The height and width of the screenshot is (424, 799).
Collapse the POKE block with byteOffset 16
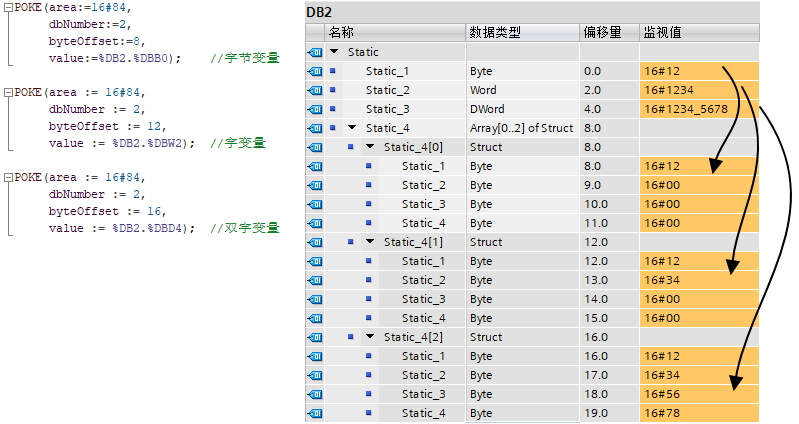point(8,177)
